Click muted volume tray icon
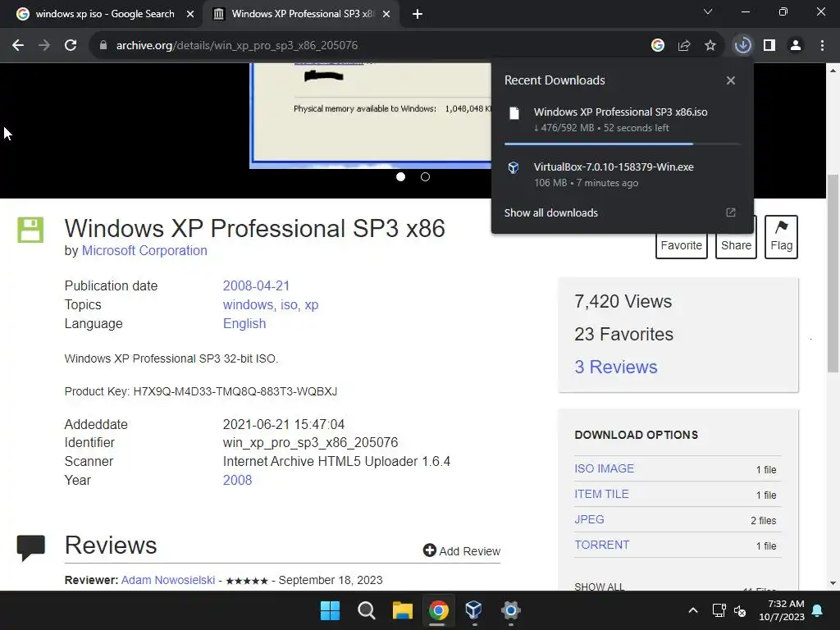Viewport: 840px width, 630px height. pyautogui.click(x=740, y=610)
